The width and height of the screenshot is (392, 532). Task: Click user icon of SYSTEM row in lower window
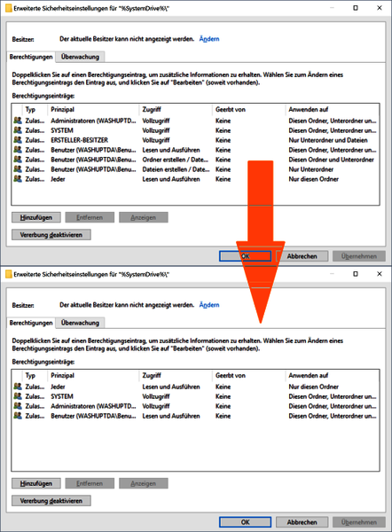click(18, 396)
